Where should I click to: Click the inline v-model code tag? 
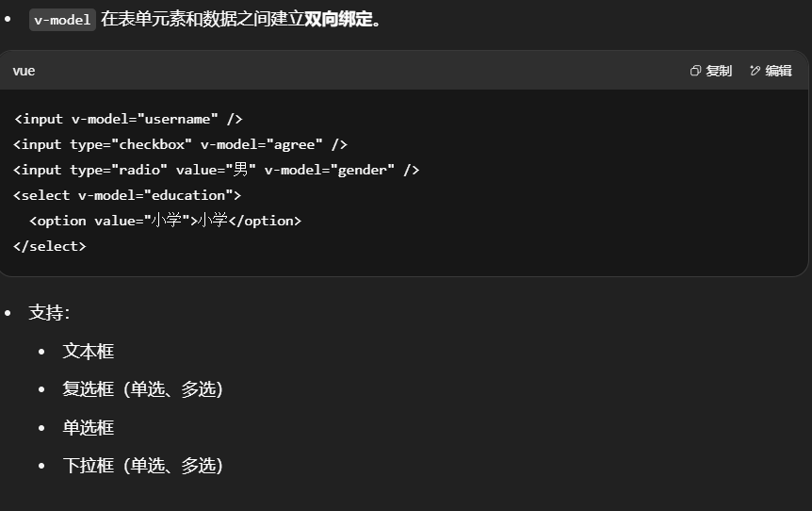[x=62, y=20]
